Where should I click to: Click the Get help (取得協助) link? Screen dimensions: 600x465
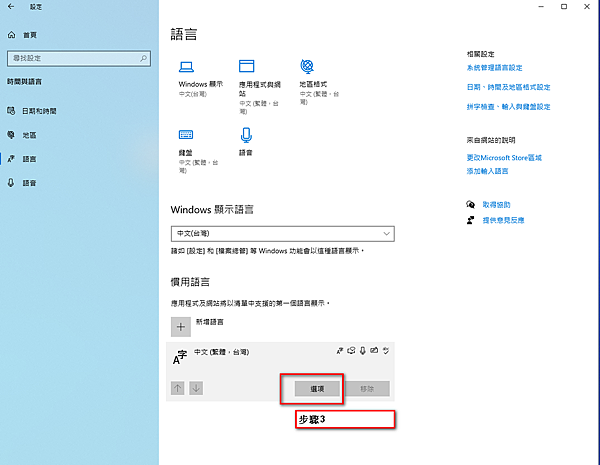496,205
